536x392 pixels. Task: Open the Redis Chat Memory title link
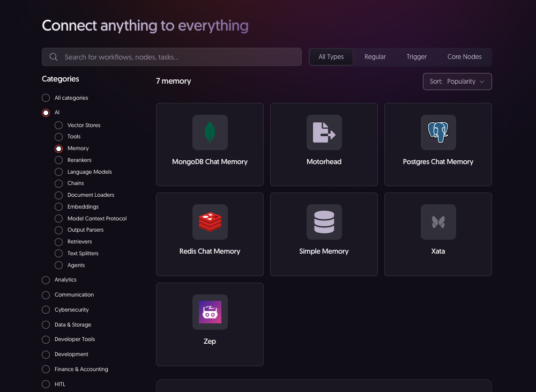(x=210, y=252)
